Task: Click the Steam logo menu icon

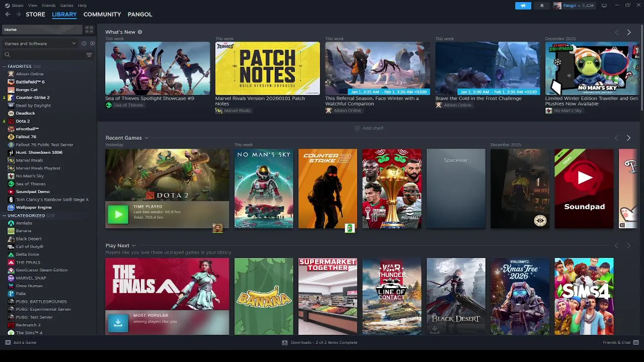Action: click(x=7, y=6)
